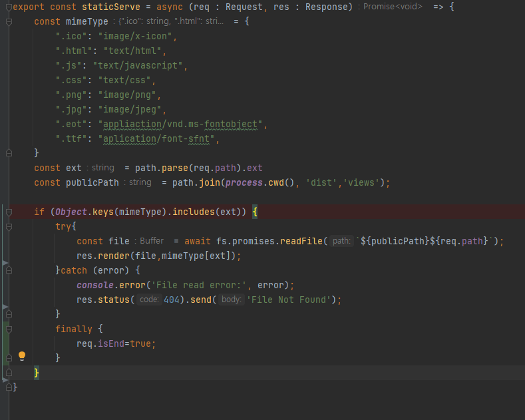Image resolution: width=525 pixels, height=420 pixels.
Task: Click fold-end marker beside the lightbulb
Action: (x=9, y=358)
